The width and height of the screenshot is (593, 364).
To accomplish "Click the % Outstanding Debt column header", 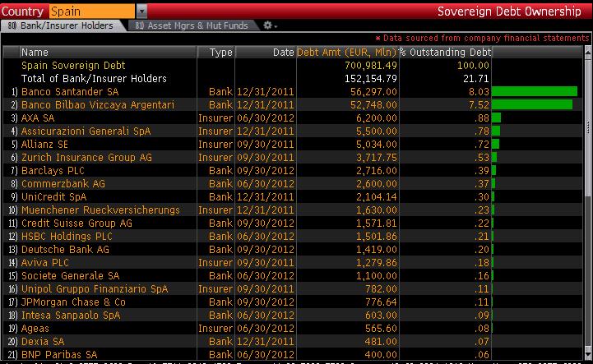I will [445, 52].
